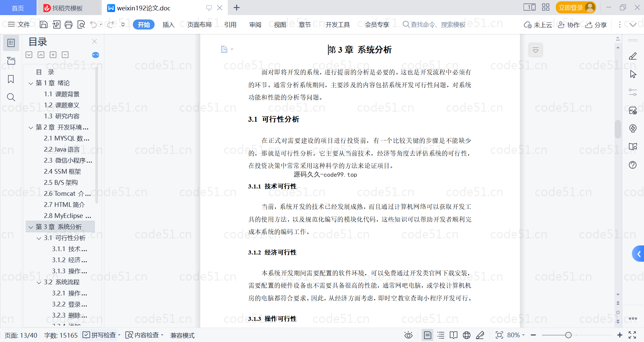Click the command search field
Viewport: 644px width, 342px height.
(x=434, y=24)
